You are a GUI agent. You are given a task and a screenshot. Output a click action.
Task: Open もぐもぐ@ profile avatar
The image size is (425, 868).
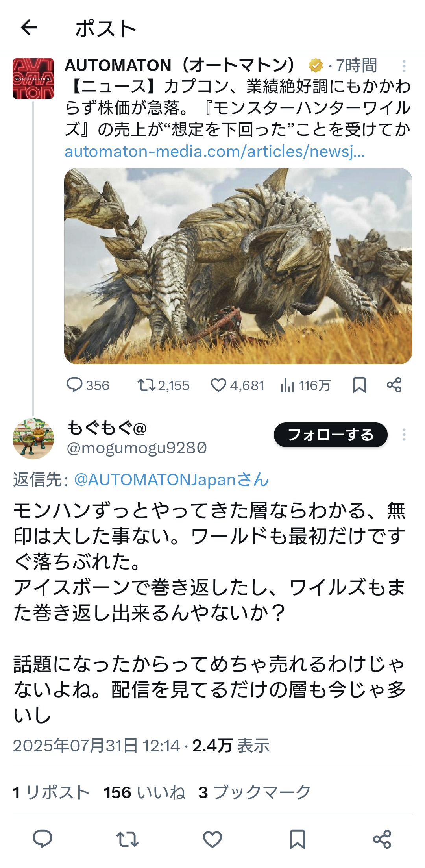[x=33, y=439]
